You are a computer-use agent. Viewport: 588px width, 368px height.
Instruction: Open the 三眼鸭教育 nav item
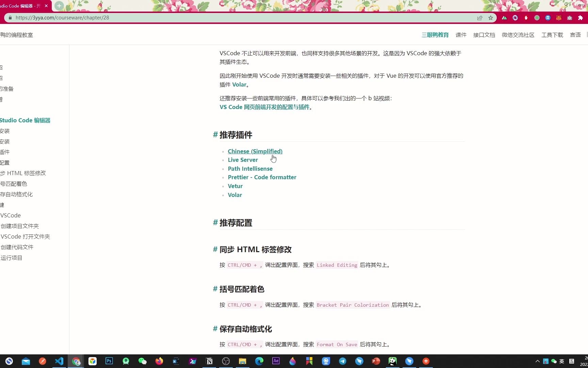point(435,35)
